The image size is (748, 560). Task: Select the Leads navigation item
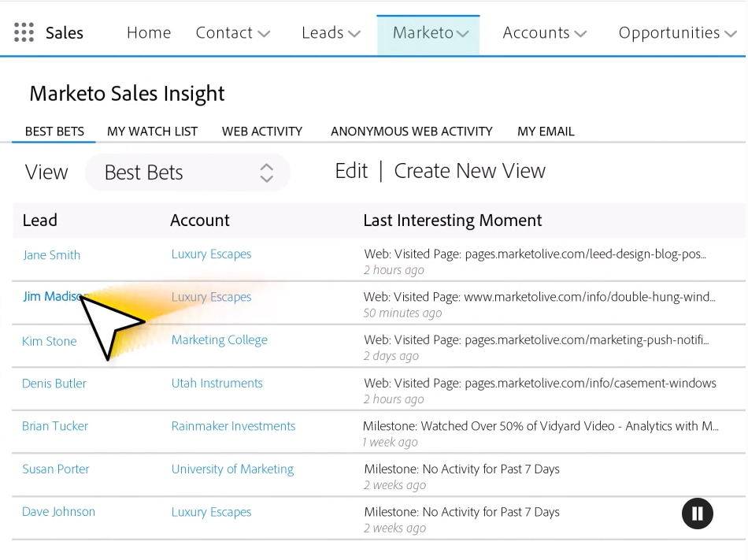point(323,32)
